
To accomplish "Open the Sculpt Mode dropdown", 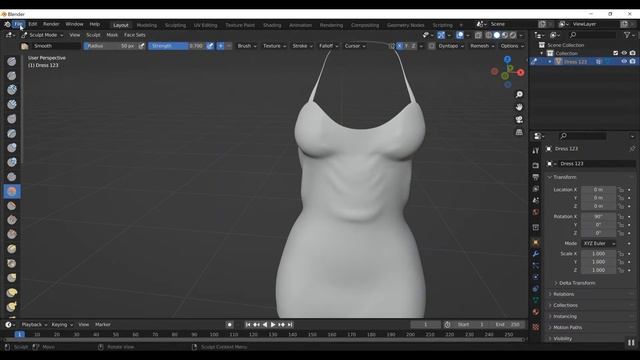I will 42,35.
